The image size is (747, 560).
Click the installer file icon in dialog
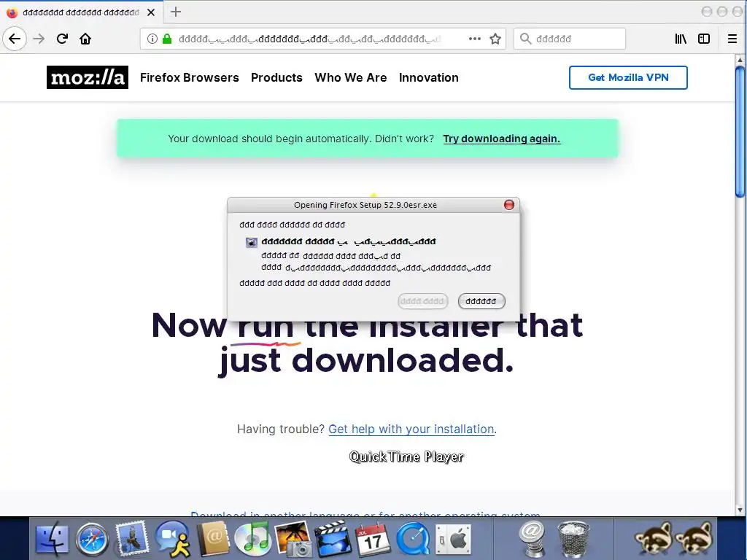251,242
